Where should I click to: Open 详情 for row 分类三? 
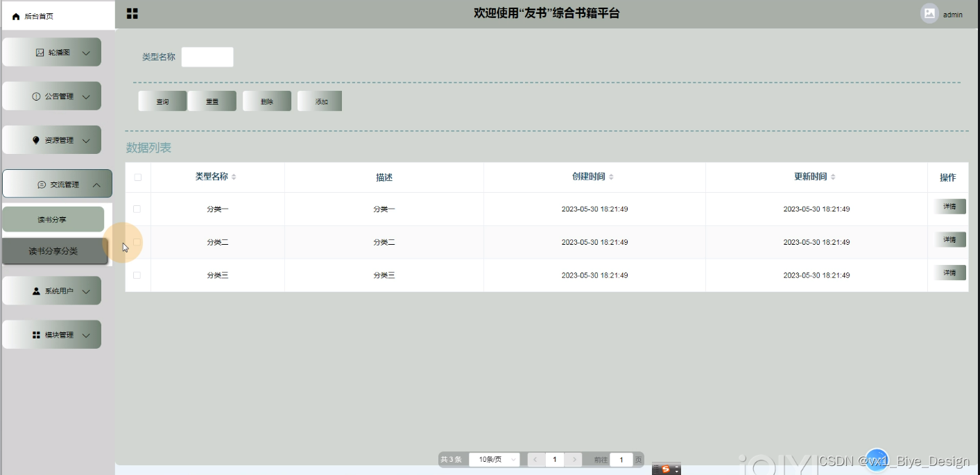[949, 273]
